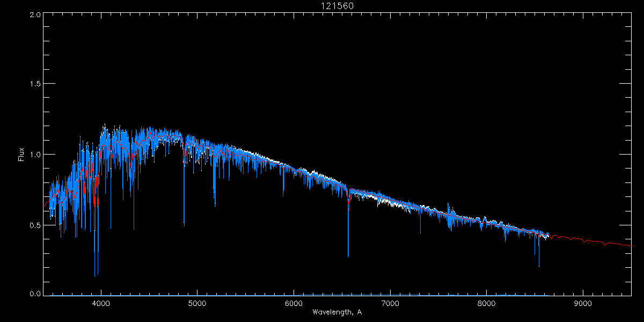Select the 9000 wavelength tick label
The width and height of the screenshot is (644, 322).
coord(583,302)
